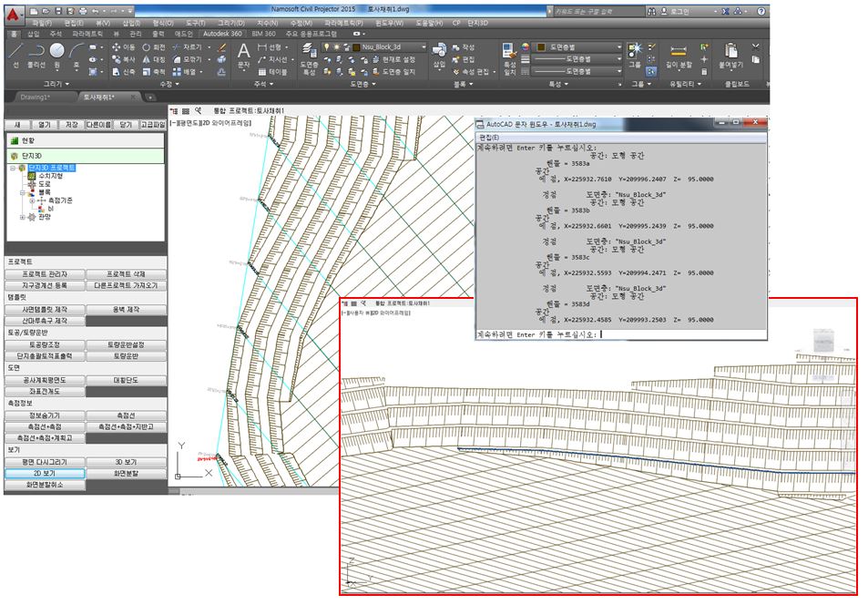Viewport: 868px width, 605px height.
Task: Open 편집(E) menu in AutoCAD text window
Action: click(x=489, y=138)
